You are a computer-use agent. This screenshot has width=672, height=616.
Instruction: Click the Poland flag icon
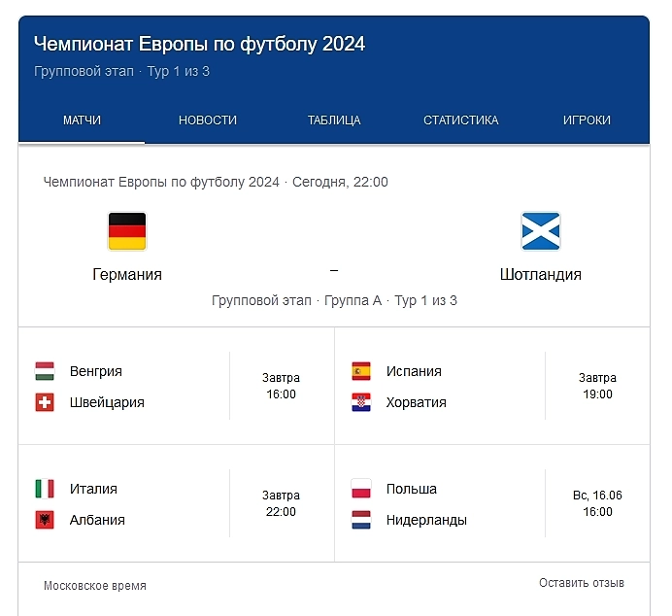pos(361,489)
